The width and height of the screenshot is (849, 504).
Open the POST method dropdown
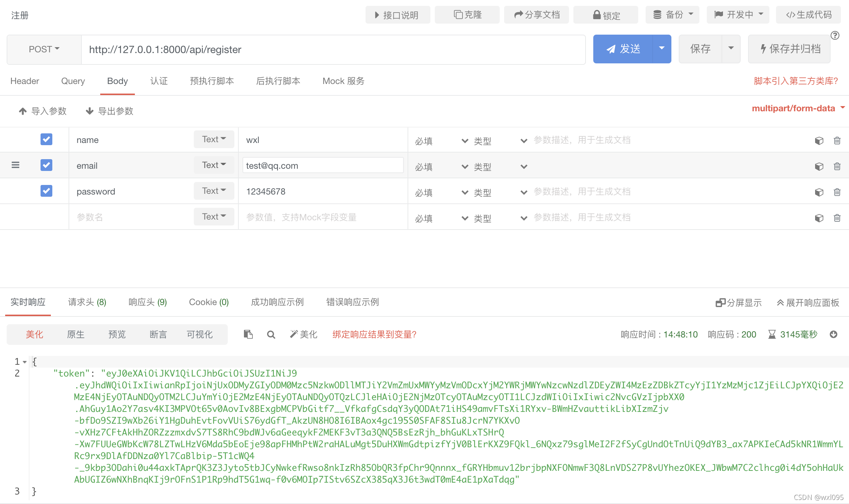44,49
